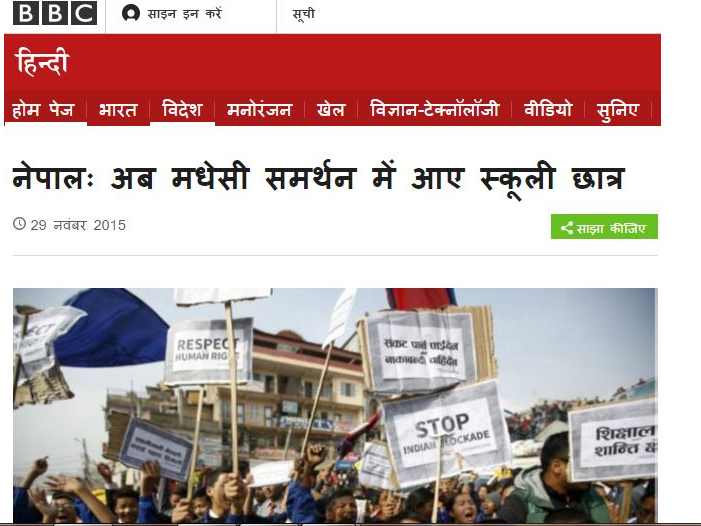
Task: Click the सुनिए navigation item
Action: [618, 109]
